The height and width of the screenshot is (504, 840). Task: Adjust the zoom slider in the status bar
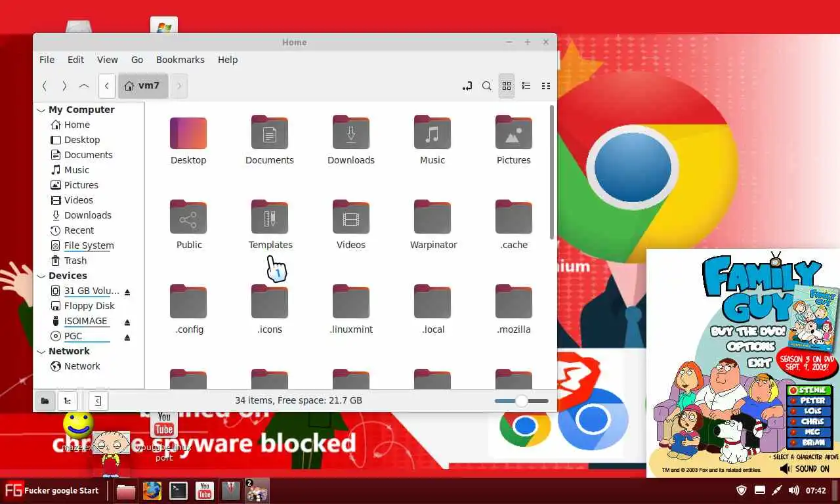[x=522, y=400]
